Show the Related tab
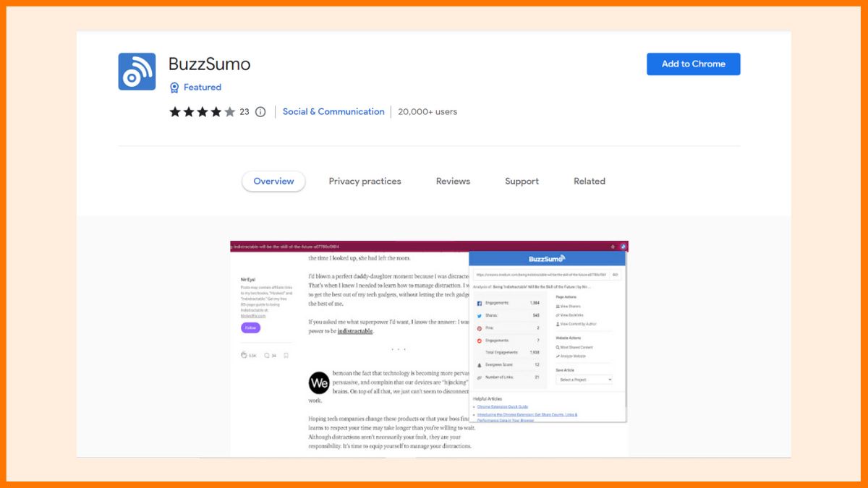Image resolution: width=868 pixels, height=488 pixels. [x=589, y=181]
